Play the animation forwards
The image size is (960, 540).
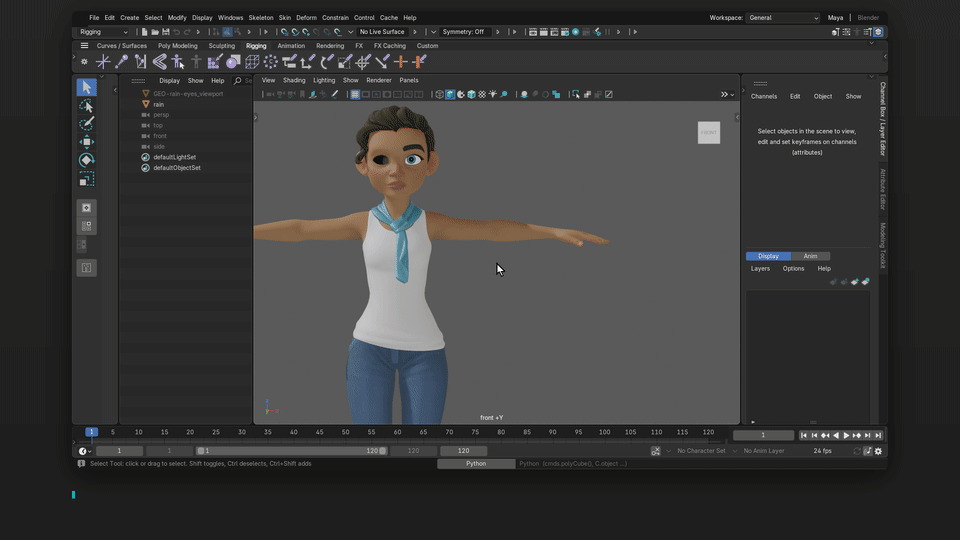[846, 435]
